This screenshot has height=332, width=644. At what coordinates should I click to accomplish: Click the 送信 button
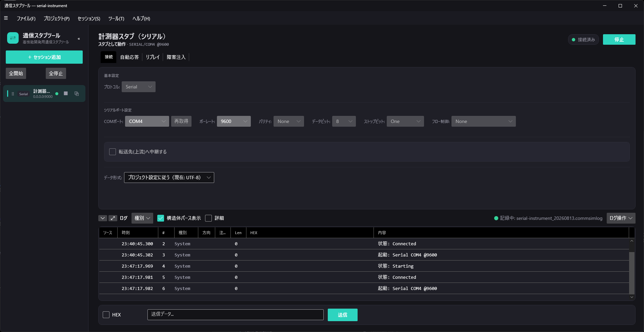343,315
